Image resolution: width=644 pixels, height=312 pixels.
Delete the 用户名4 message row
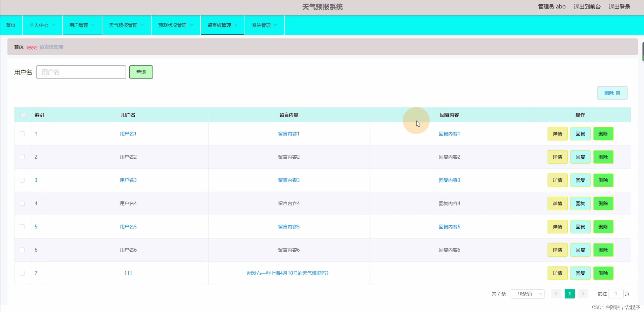click(x=603, y=203)
